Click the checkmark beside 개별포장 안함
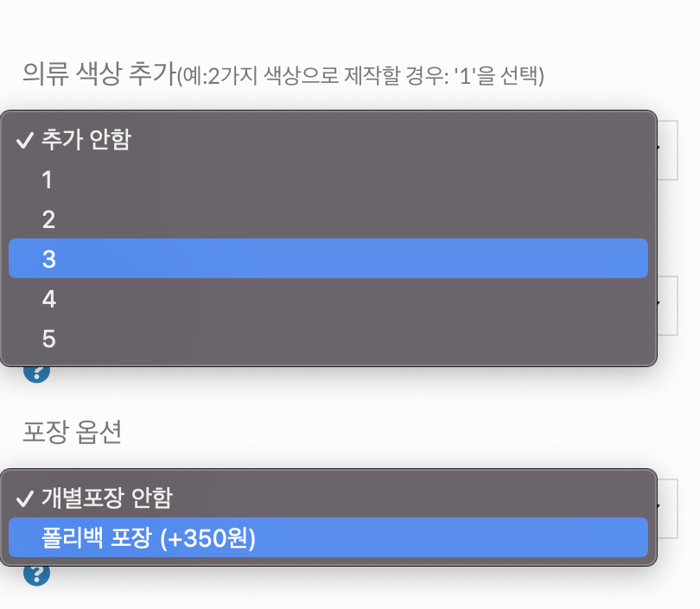The height and width of the screenshot is (609, 700). pos(25,498)
